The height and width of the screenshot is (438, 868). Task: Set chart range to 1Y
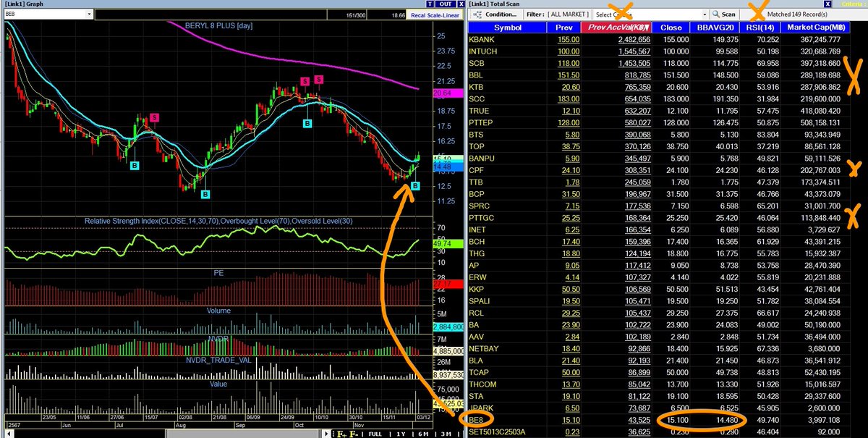[x=401, y=434]
